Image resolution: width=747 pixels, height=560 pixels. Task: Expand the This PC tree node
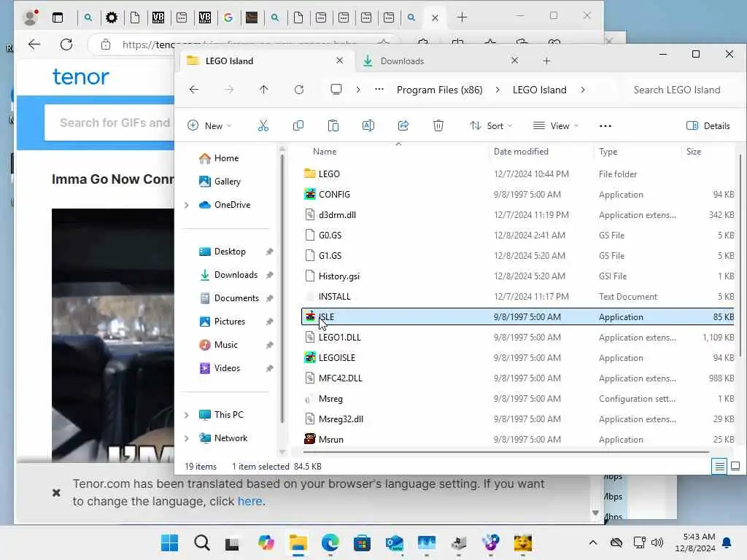pyautogui.click(x=187, y=415)
